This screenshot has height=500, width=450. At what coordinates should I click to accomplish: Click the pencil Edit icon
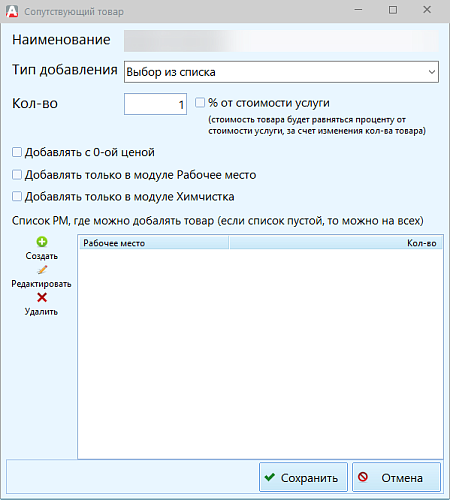[42, 270]
